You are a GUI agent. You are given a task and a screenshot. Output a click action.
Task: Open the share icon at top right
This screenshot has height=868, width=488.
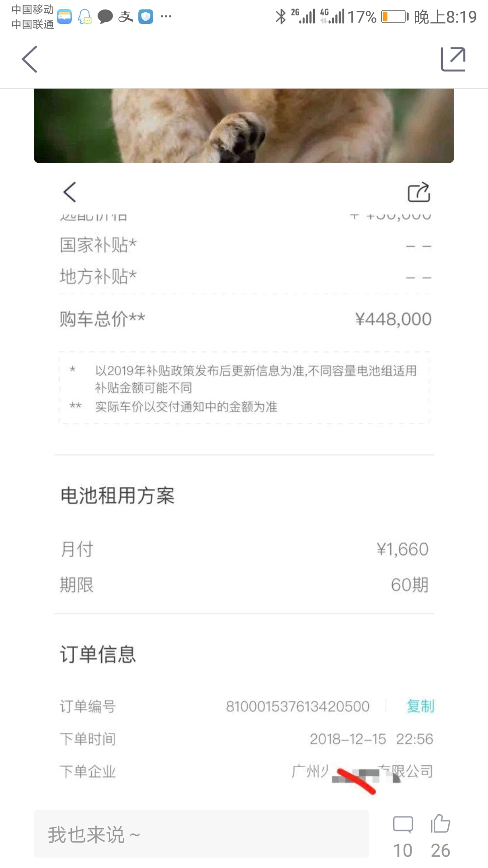pyautogui.click(x=453, y=59)
